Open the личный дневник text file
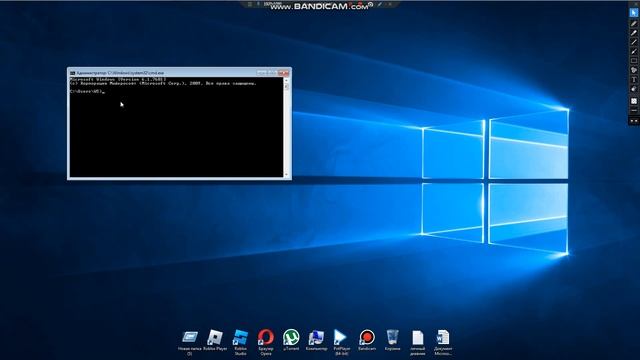Viewport: 640px width, 360px height. 418,342
